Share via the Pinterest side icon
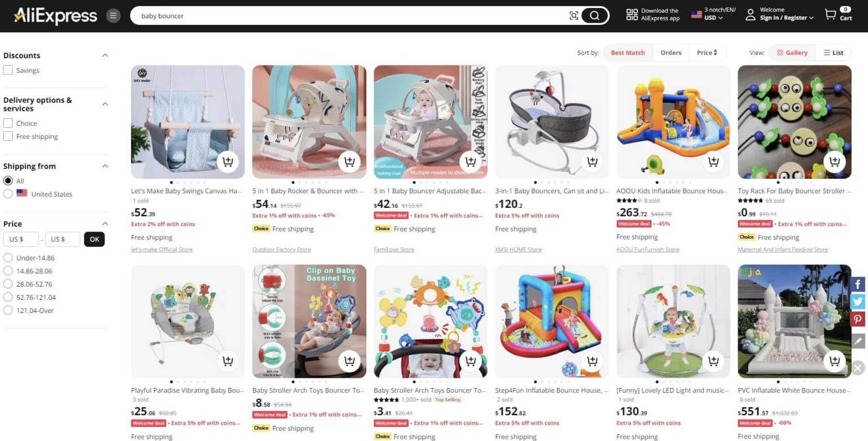 pyautogui.click(x=858, y=319)
